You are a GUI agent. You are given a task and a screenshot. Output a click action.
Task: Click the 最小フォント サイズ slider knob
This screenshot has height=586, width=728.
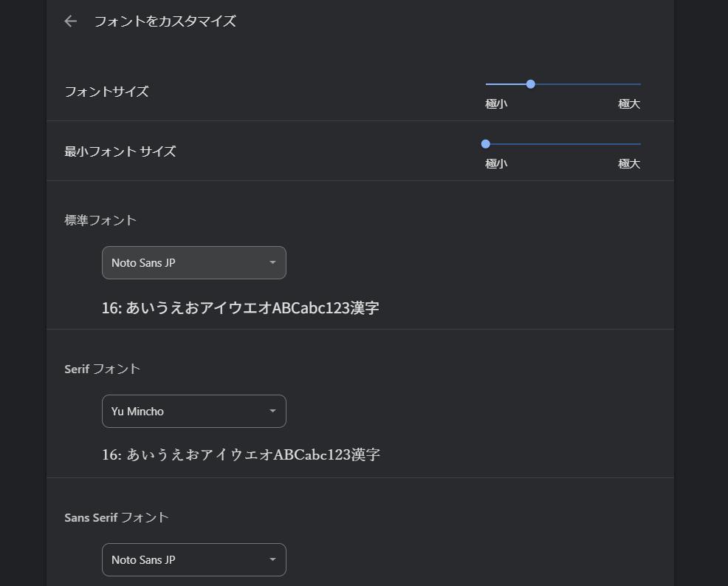pos(485,144)
